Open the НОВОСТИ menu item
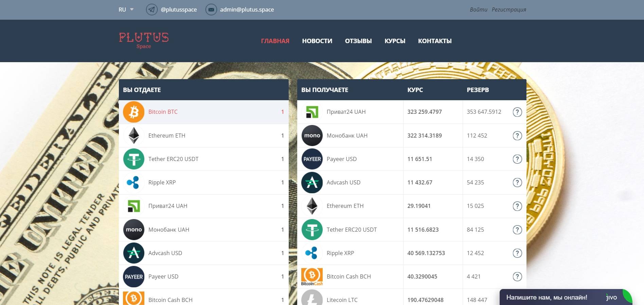Screen dimensions: 644x305 pyautogui.click(x=317, y=41)
